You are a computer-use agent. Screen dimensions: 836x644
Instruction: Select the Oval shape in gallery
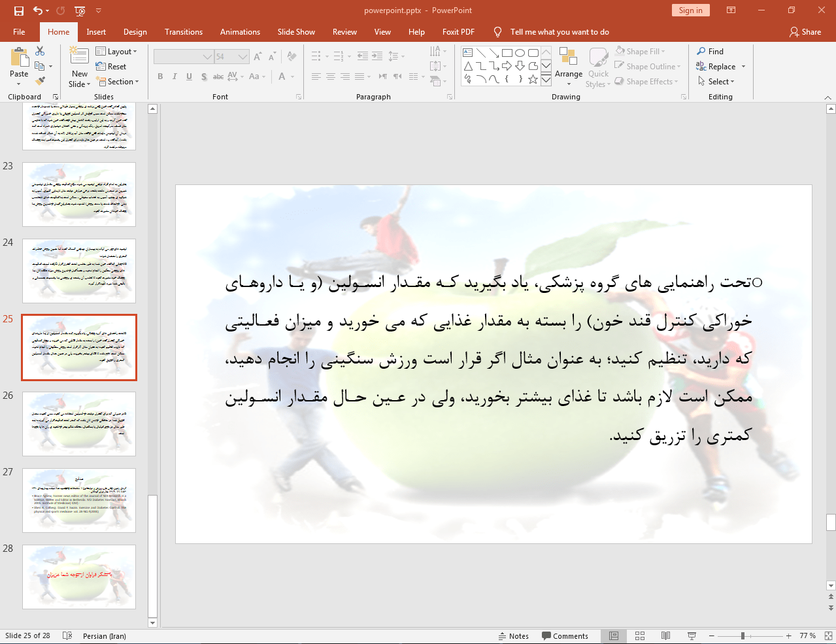520,53
